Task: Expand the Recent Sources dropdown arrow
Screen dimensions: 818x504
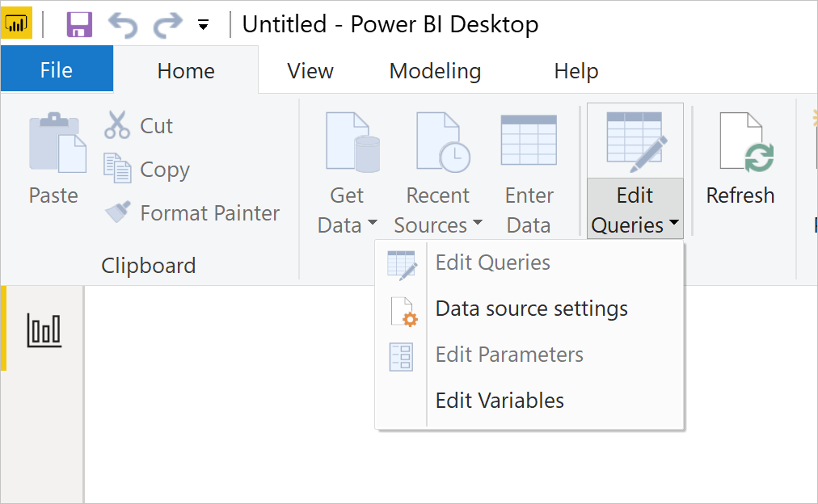Action: pos(478,223)
